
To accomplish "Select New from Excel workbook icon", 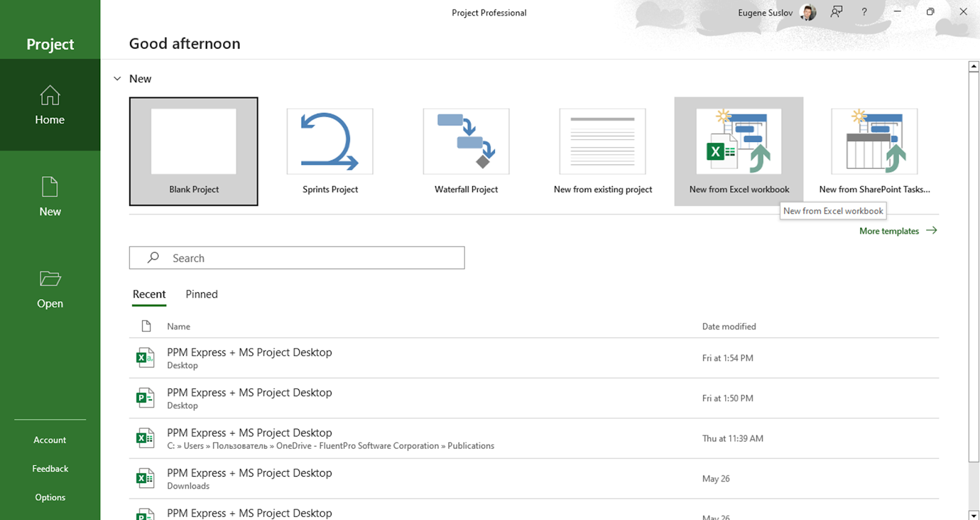I will (x=739, y=141).
